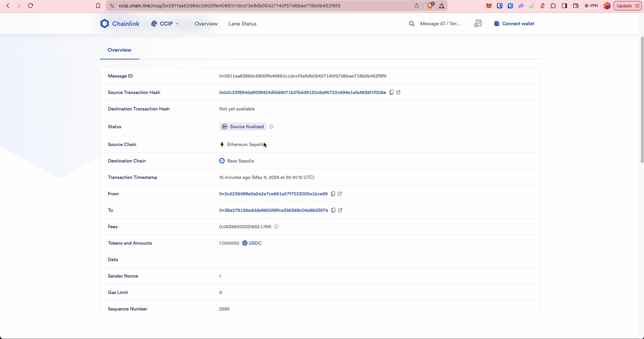Copy the From address
The image size is (644, 339).
tap(333, 194)
